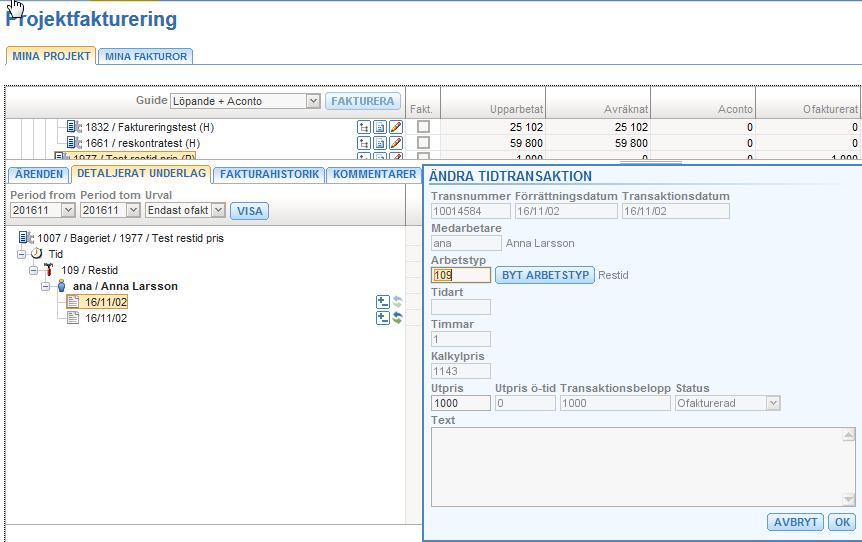862x542 pixels.
Task: Open the DETALJERAT UNDERLAG tab
Action: pyautogui.click(x=141, y=173)
